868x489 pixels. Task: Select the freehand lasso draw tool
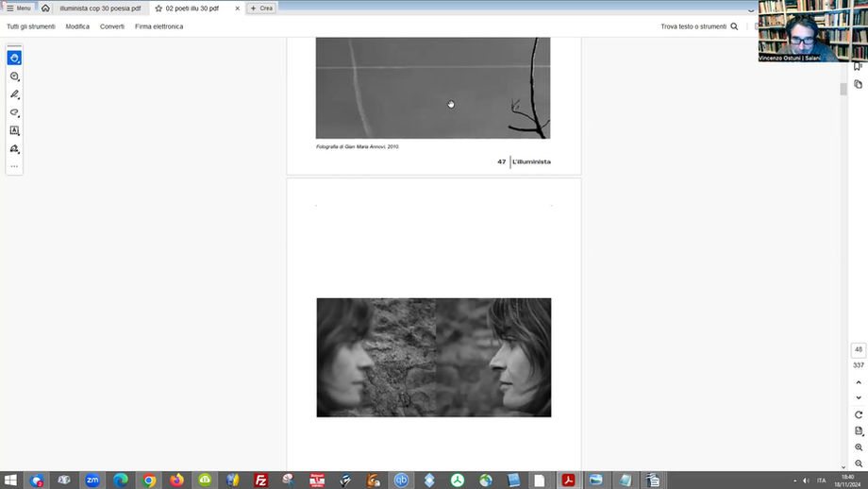click(14, 112)
